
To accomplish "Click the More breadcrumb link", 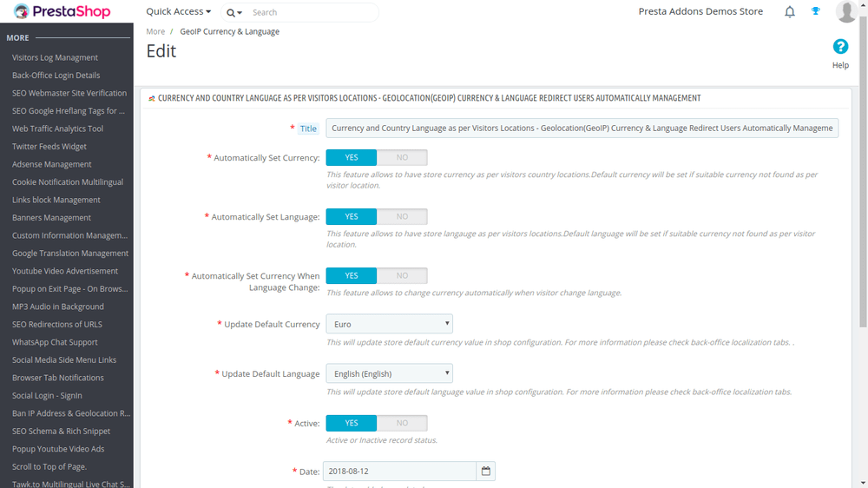I will click(x=155, y=31).
